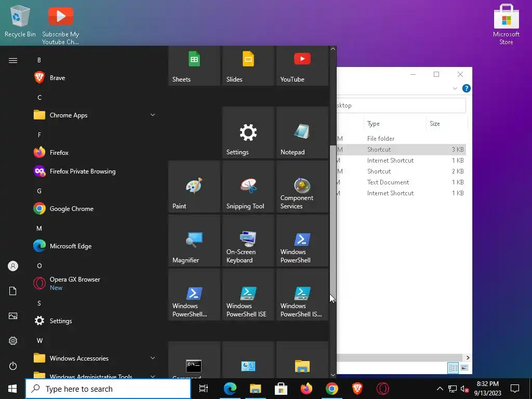Viewport: 532px width, 399px height.
Task: Select the Subscribe My Youtube Ch... desktop shortcut
Action: [x=60, y=25]
